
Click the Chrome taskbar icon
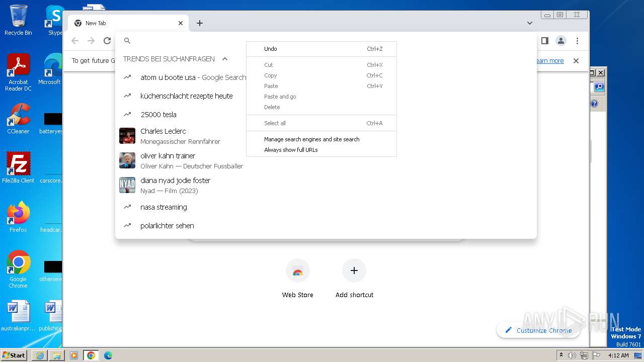click(x=91, y=355)
